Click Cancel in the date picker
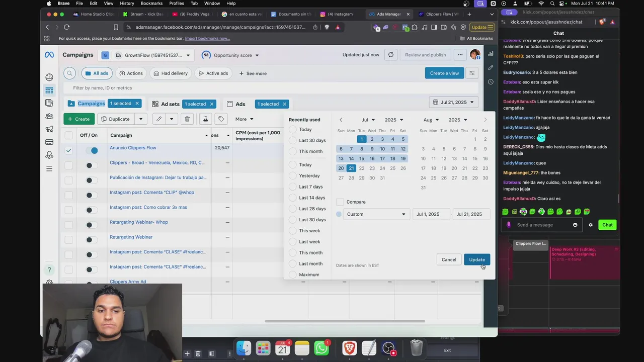The height and width of the screenshot is (362, 644). [x=449, y=259]
